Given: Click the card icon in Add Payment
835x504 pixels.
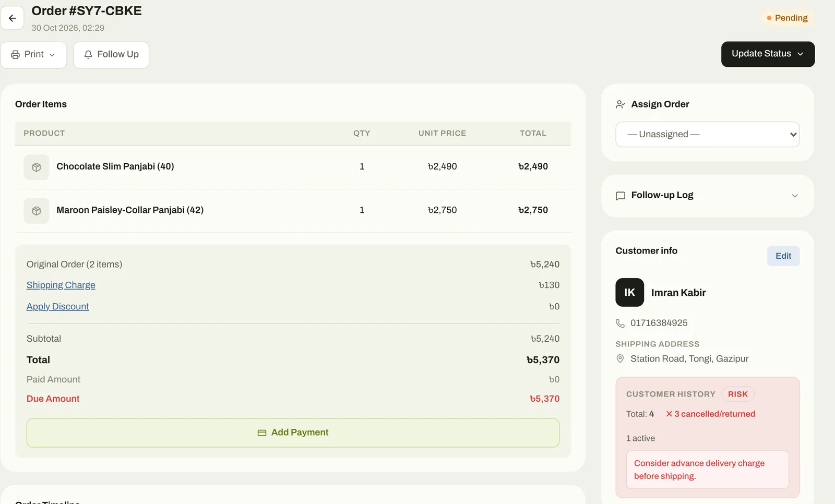Looking at the screenshot, I should (x=262, y=433).
